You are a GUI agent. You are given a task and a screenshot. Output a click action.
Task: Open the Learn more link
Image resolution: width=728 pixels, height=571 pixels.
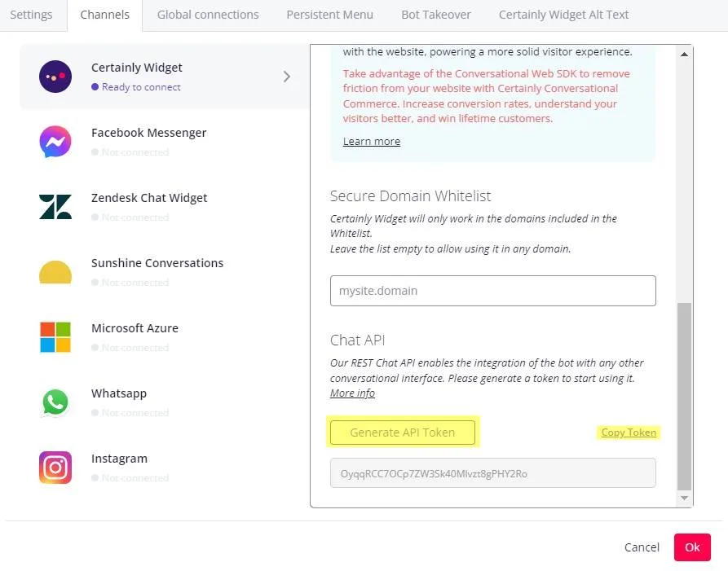pos(372,142)
